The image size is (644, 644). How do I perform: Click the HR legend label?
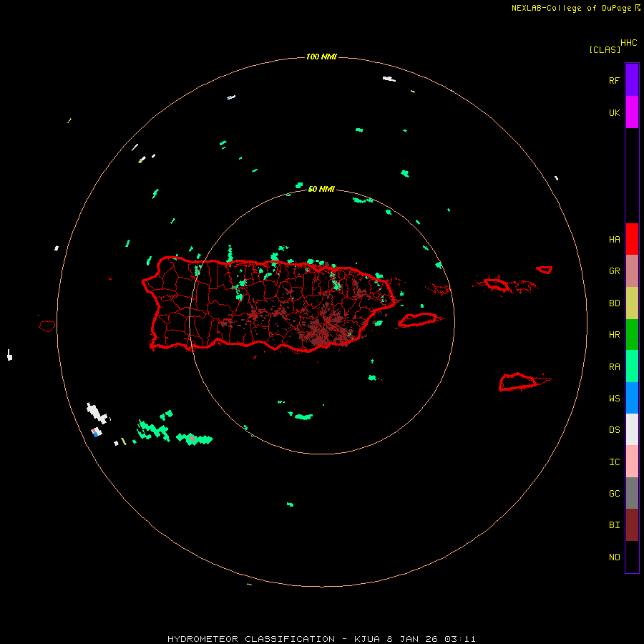[614, 335]
